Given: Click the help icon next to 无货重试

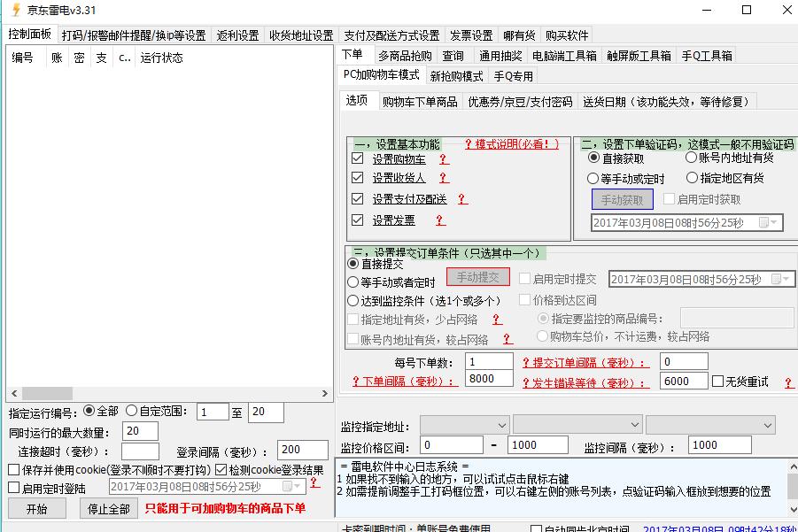Looking at the screenshot, I should (x=789, y=382).
